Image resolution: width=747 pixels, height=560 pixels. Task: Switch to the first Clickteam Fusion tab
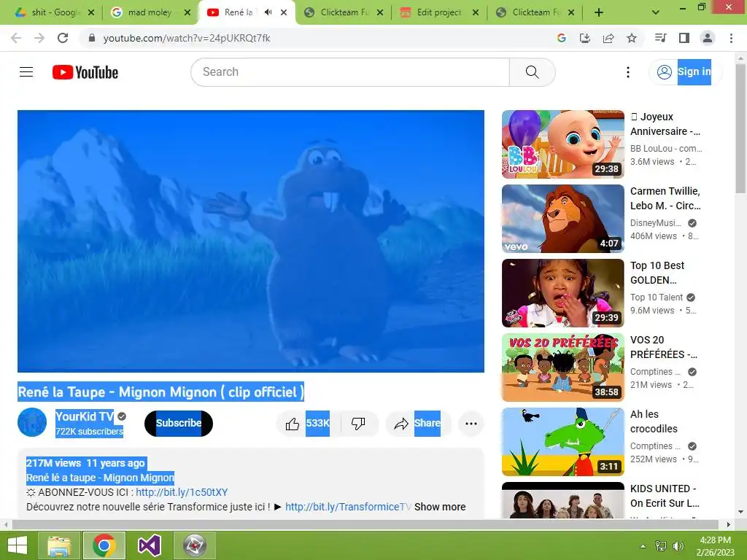click(x=342, y=12)
